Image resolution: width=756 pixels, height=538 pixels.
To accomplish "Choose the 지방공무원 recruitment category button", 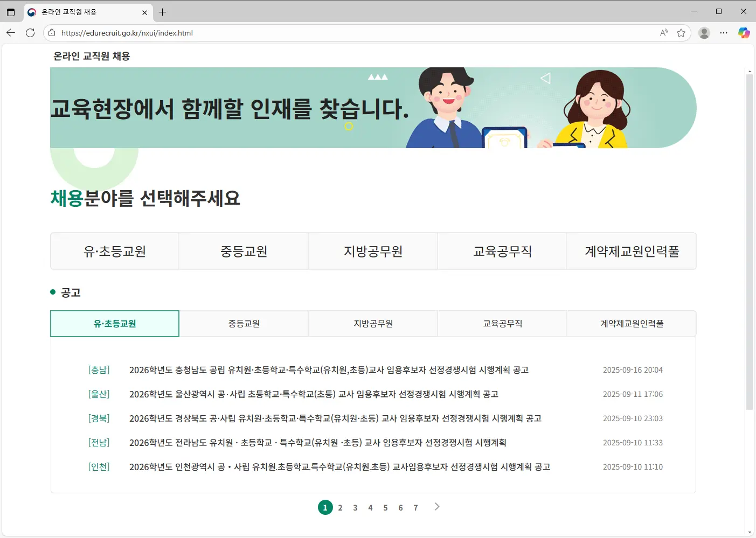I will coord(373,251).
